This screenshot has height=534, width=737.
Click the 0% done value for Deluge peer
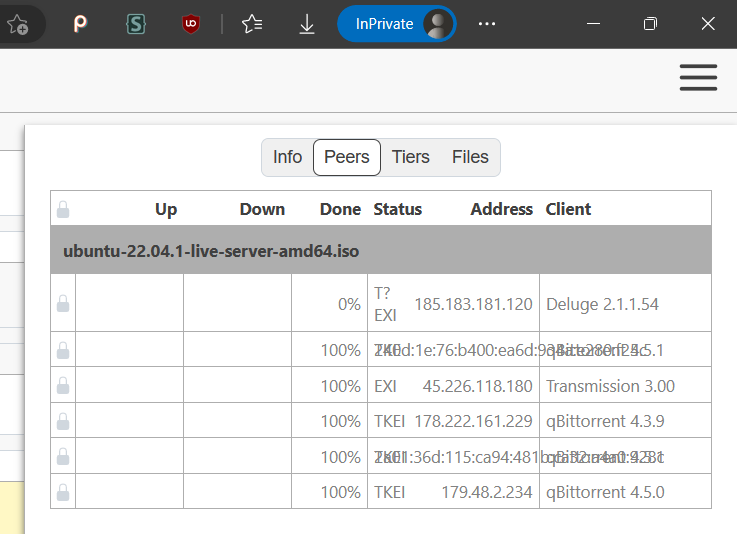349,304
